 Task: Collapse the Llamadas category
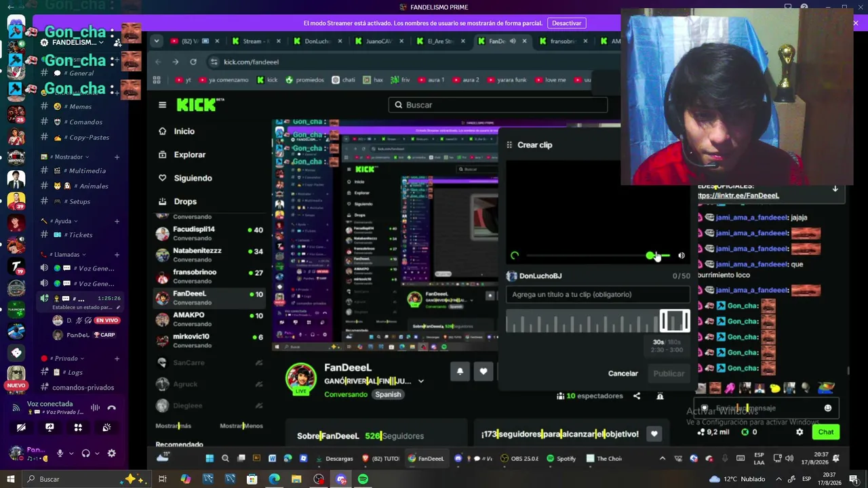64,255
